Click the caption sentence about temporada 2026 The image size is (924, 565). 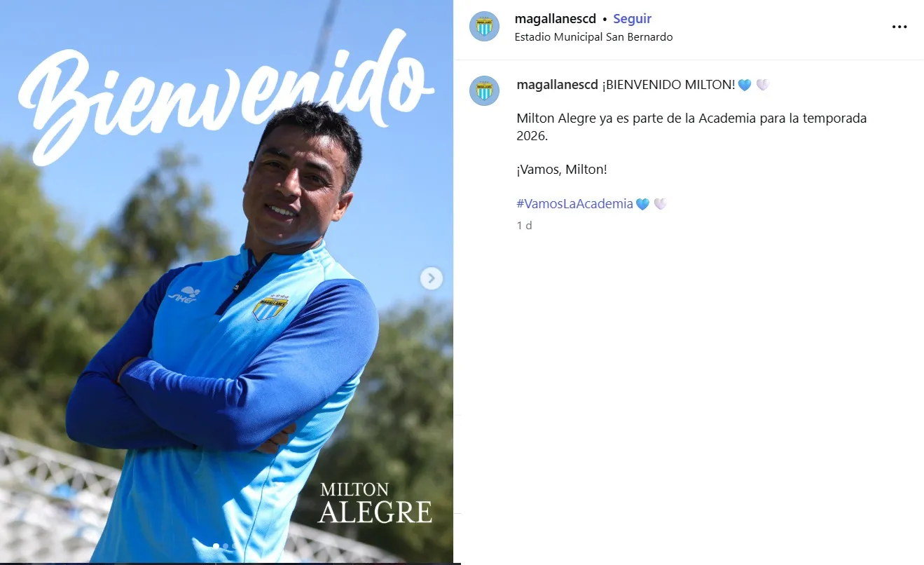pos(691,127)
